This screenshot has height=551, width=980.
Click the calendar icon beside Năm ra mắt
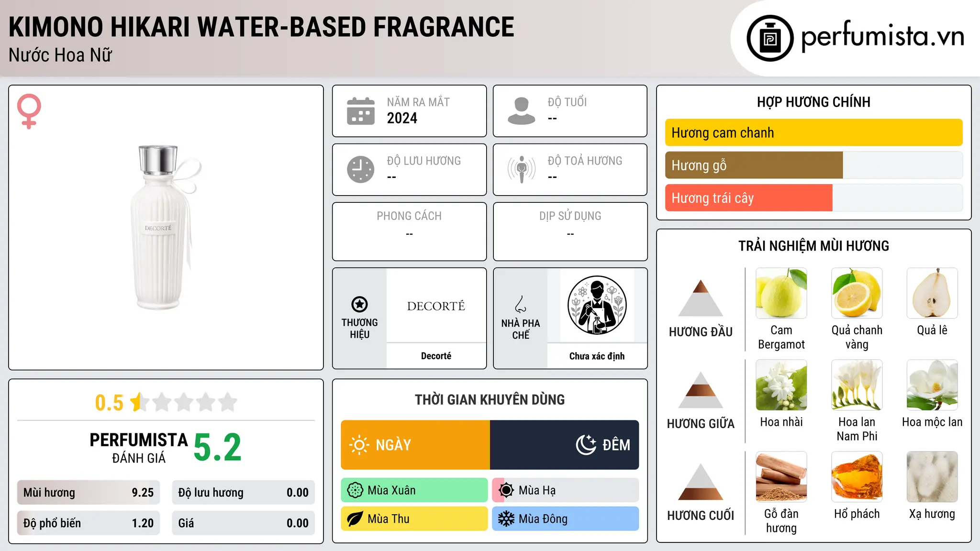[361, 111]
